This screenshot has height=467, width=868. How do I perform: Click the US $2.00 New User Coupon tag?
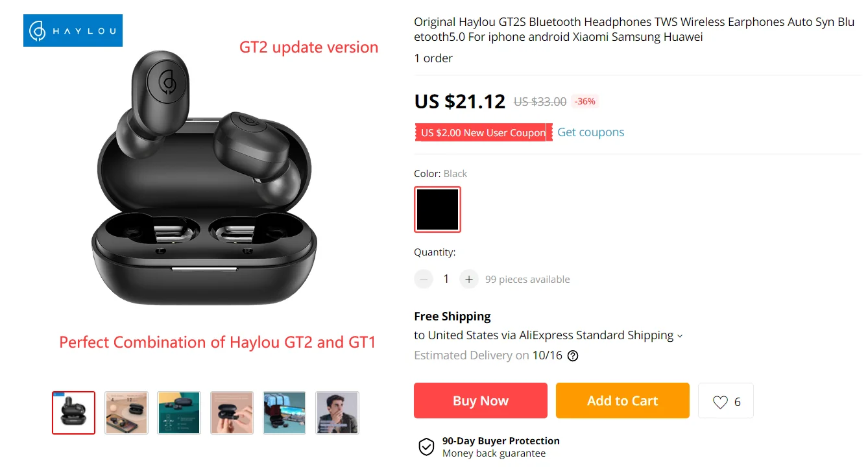[483, 132]
